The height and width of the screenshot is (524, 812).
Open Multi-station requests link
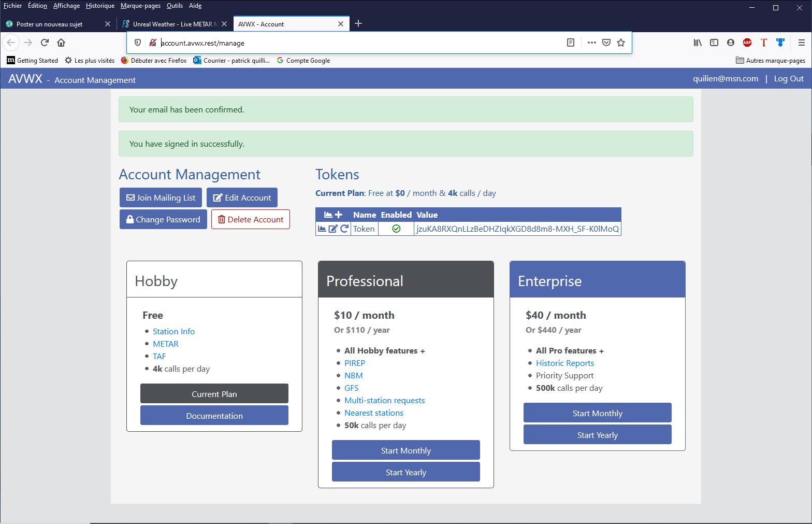[x=384, y=400]
